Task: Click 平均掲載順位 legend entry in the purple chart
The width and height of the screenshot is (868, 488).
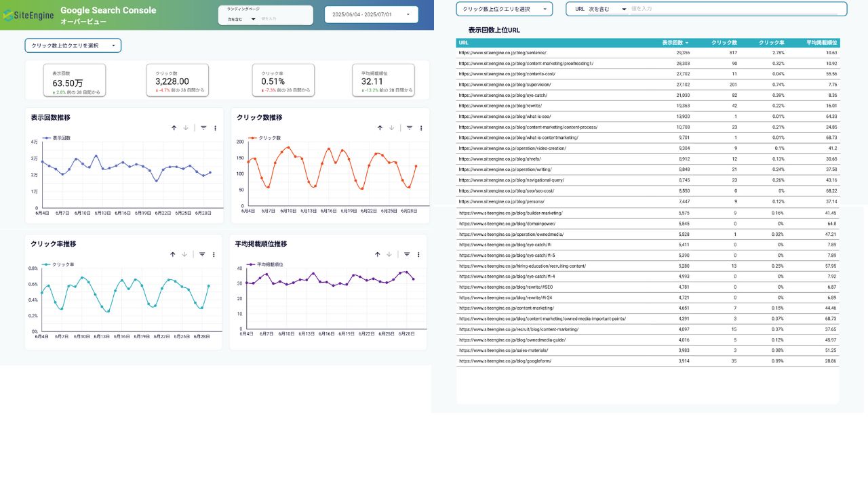Action: (264, 264)
